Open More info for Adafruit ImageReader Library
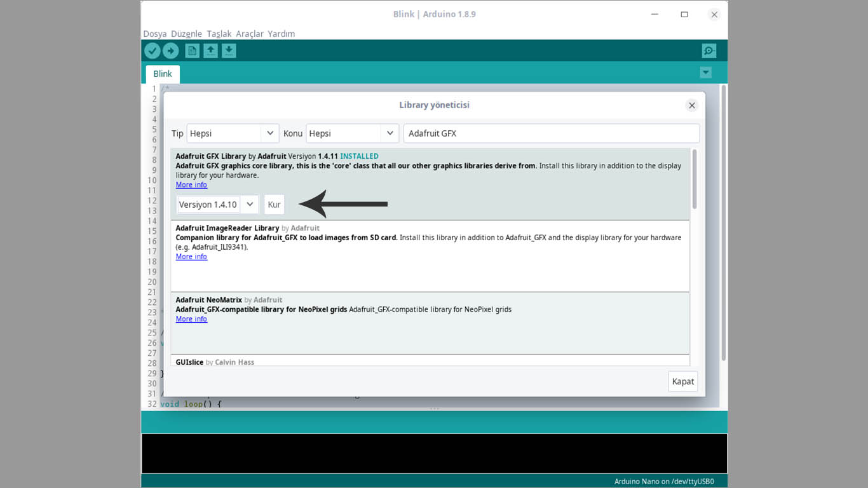The height and width of the screenshot is (488, 868). [x=191, y=257]
